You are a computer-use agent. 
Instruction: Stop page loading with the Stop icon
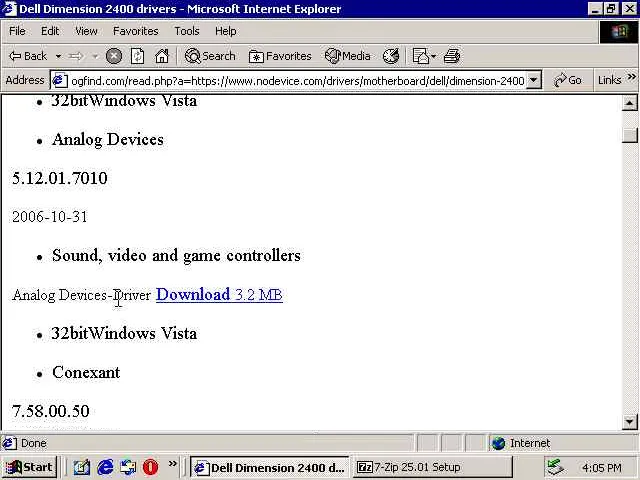114,56
